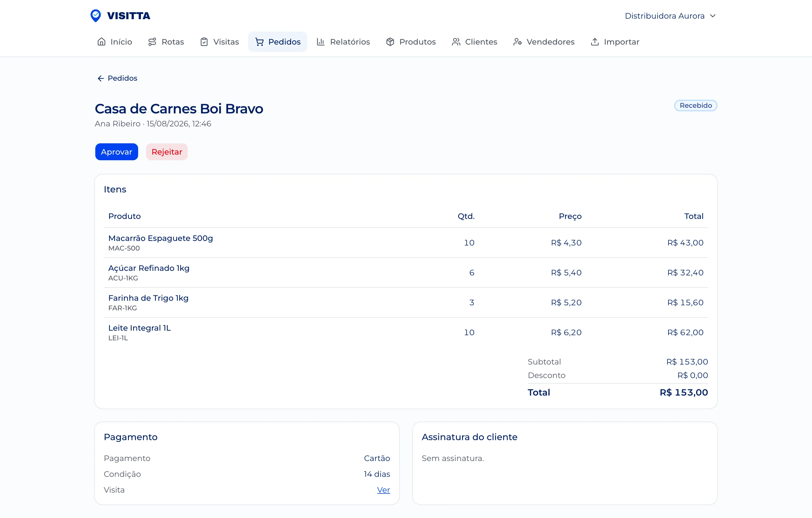The image size is (812, 518).
Task: Click the user-gear icon beside Vendedores
Action: pyautogui.click(x=517, y=42)
